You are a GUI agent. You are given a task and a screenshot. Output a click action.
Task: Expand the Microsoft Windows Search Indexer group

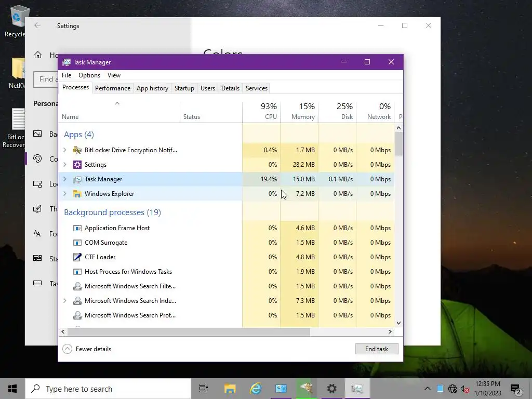pos(65,301)
